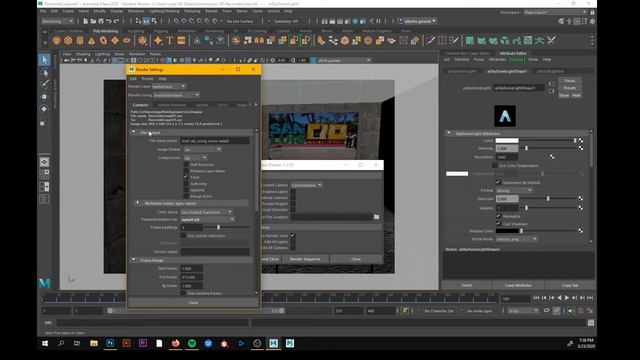Image resolution: width=640 pixels, height=360 pixels.
Task: Click the Render Sequence button
Action: coord(305,259)
